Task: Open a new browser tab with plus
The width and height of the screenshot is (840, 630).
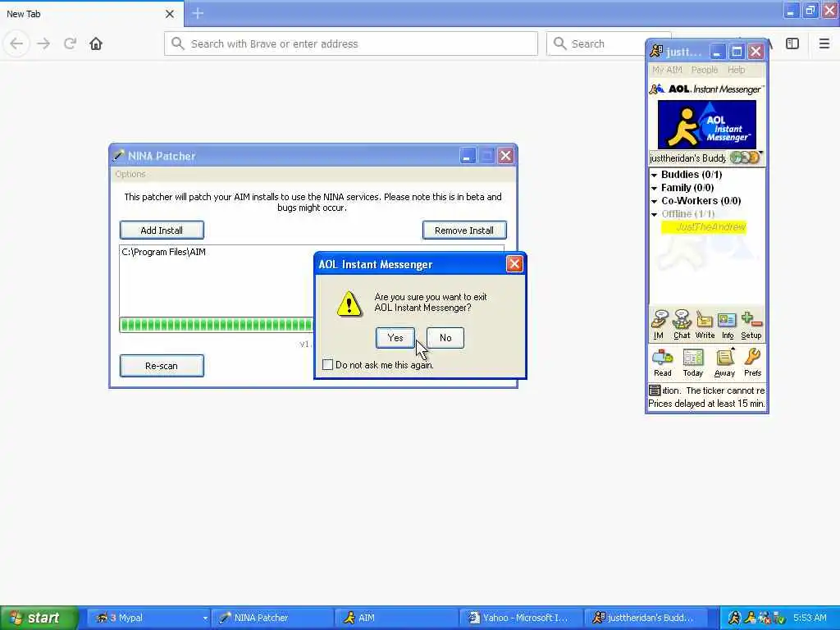Action: pos(198,13)
